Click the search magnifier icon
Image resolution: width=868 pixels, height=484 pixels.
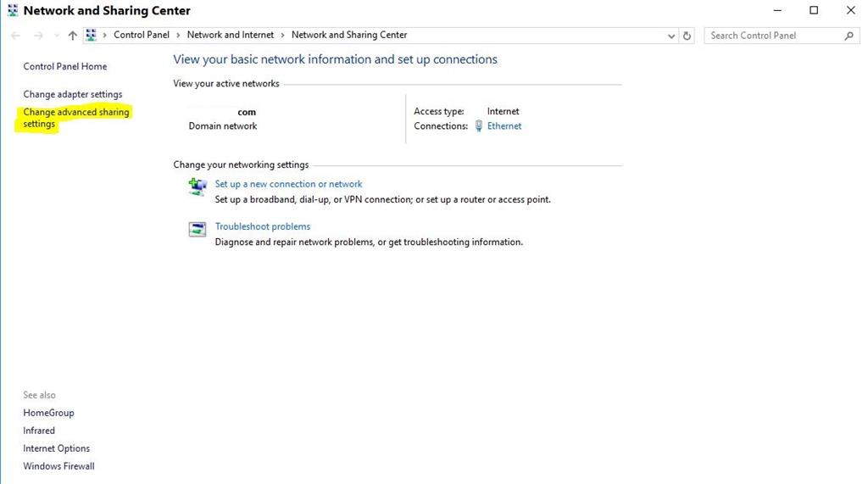(849, 36)
